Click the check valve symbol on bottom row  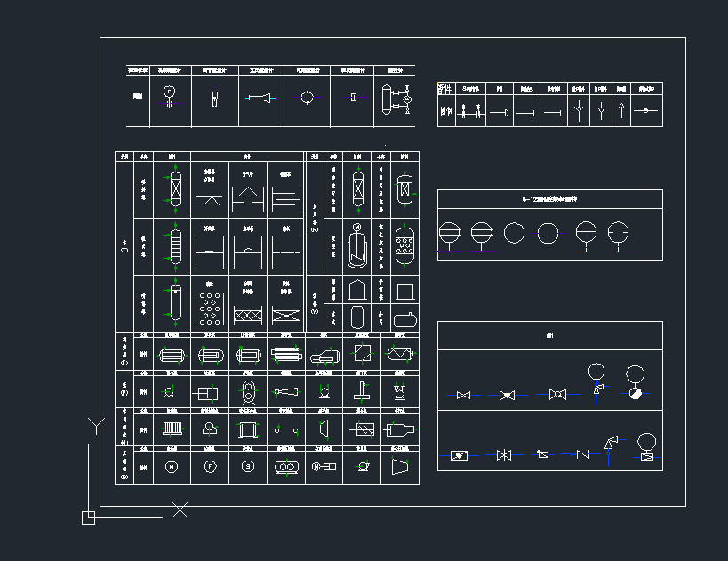coord(583,454)
